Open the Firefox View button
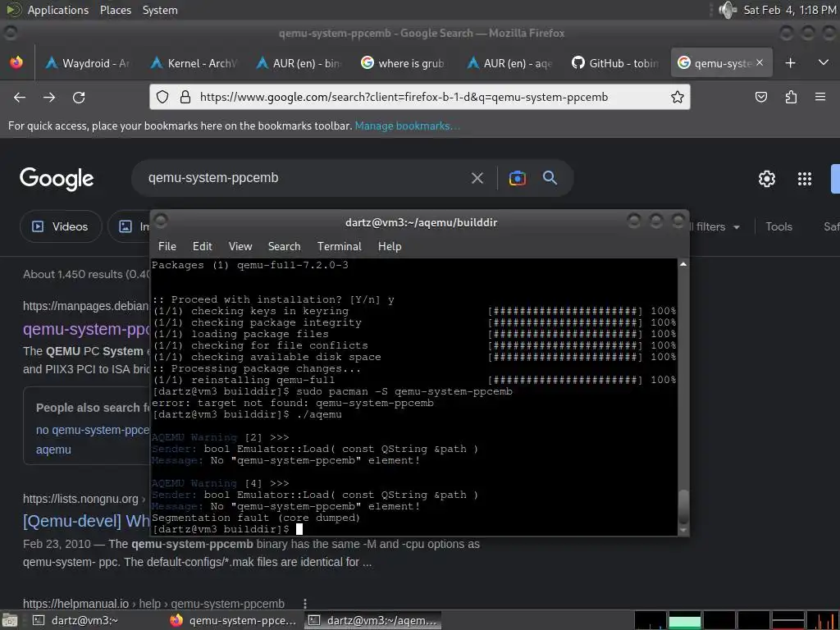The height and width of the screenshot is (630, 840). point(16,62)
